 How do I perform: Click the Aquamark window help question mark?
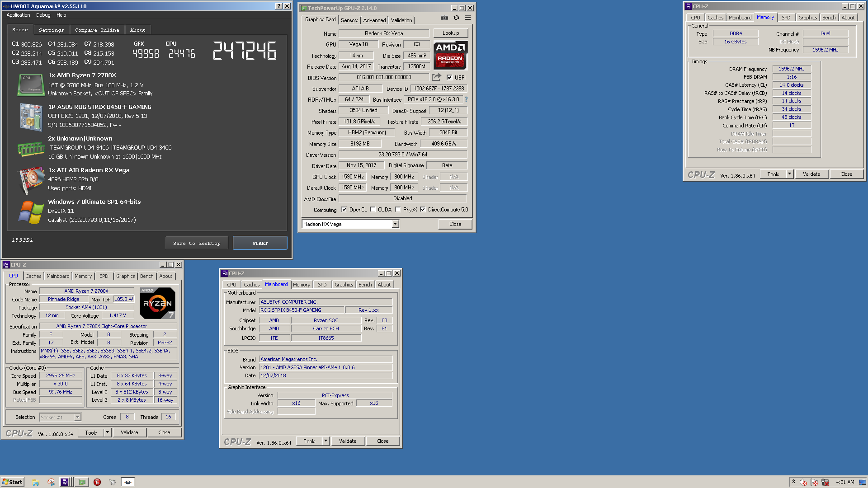pos(279,6)
